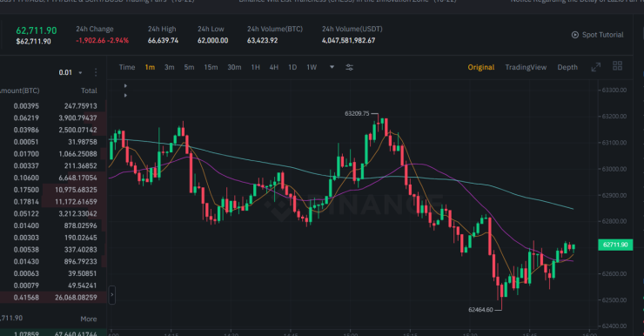Switch chart to the 30m interval

click(234, 67)
